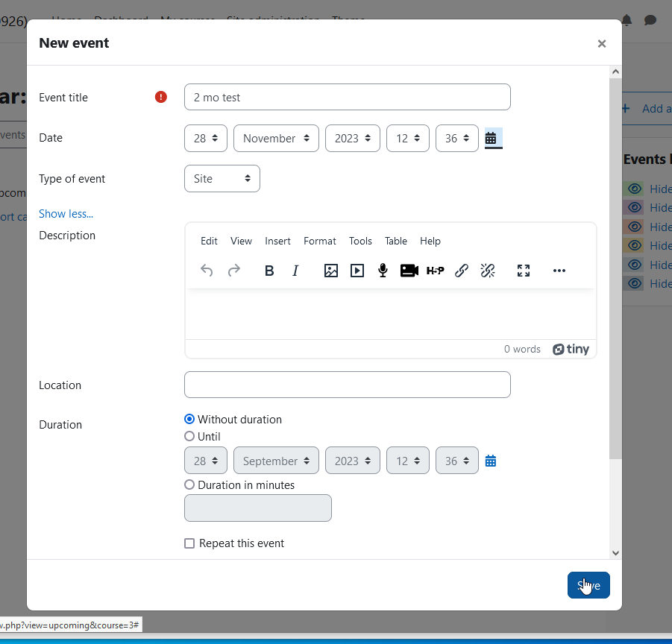Tick the Repeat this event checkbox
The height and width of the screenshot is (644, 672).
pyautogui.click(x=189, y=543)
